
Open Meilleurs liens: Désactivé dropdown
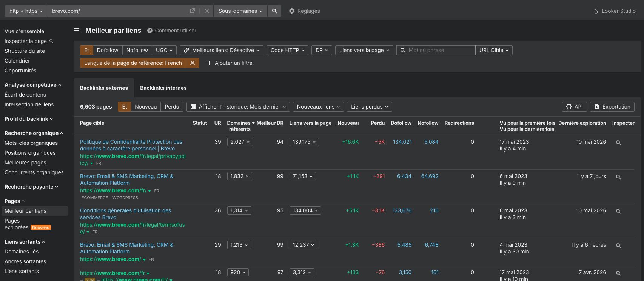click(x=222, y=50)
